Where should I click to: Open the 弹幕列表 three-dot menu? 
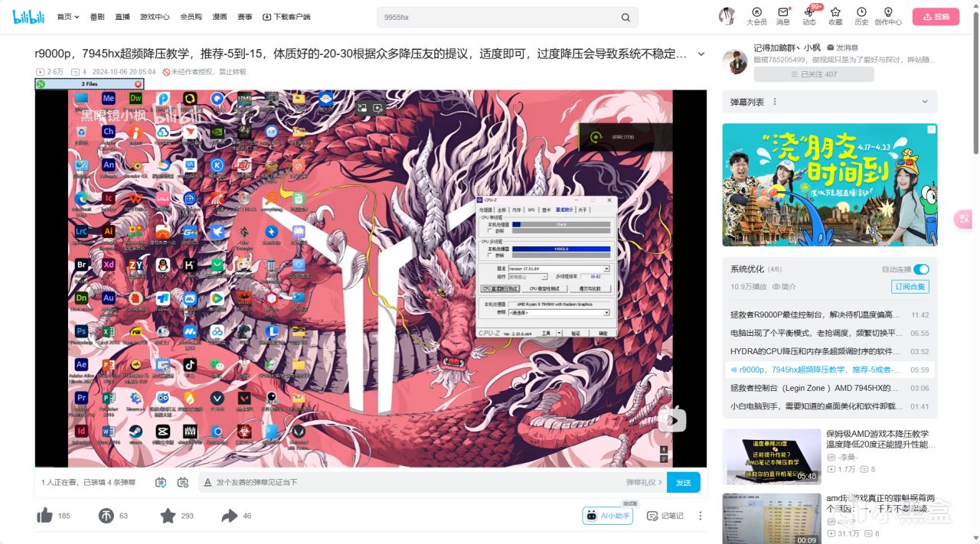(x=774, y=102)
